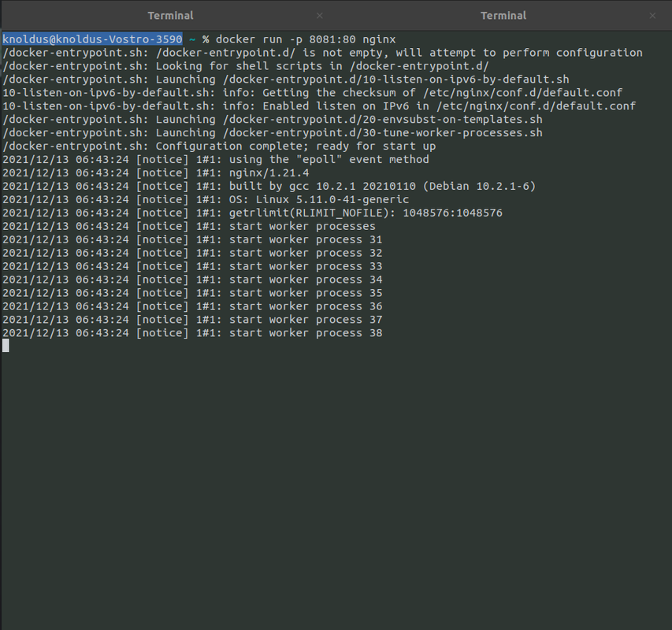Close the first Terminal tab
The width and height of the screenshot is (672, 630).
[320, 16]
